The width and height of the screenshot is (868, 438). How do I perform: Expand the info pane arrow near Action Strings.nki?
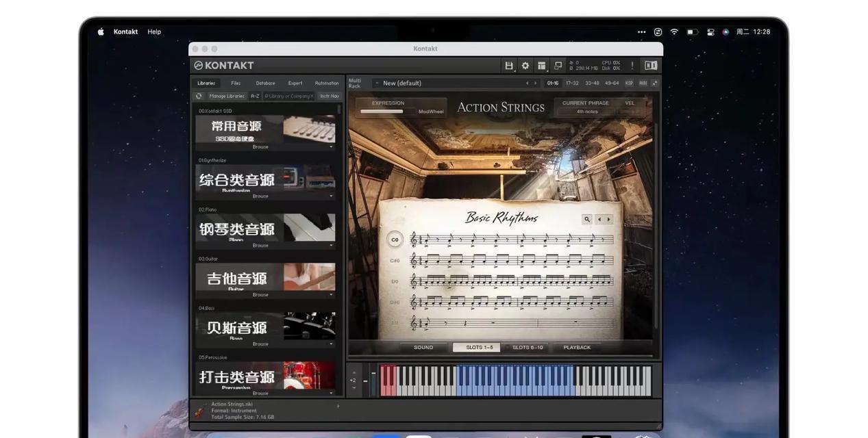(338, 406)
